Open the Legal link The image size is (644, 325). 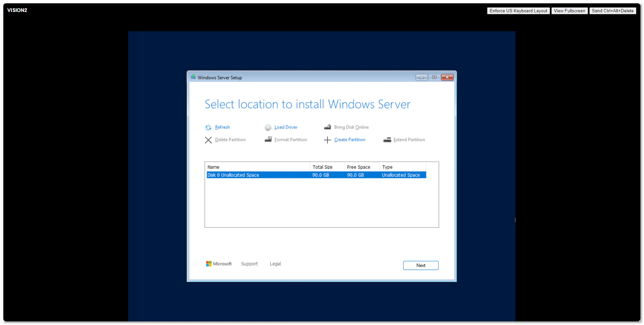tap(275, 264)
